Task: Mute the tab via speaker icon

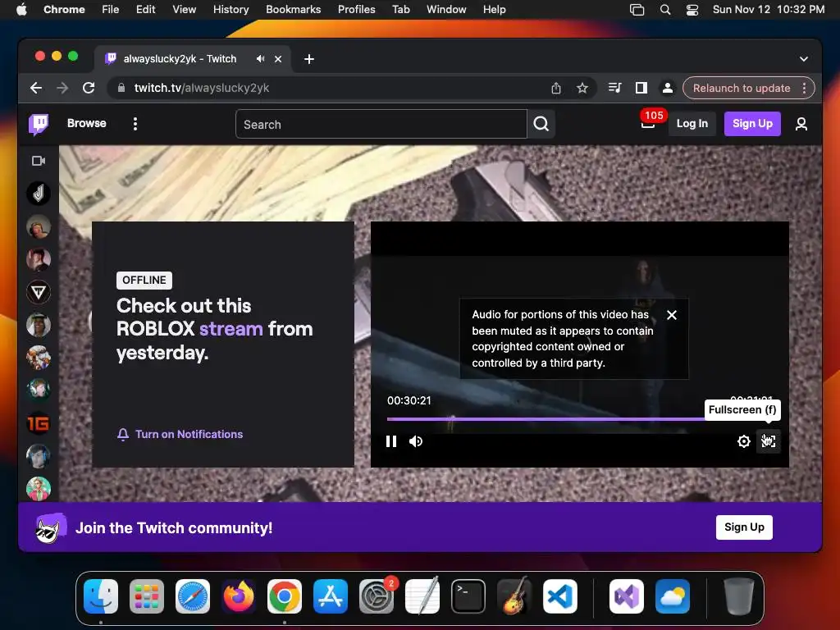Action: click(x=260, y=59)
